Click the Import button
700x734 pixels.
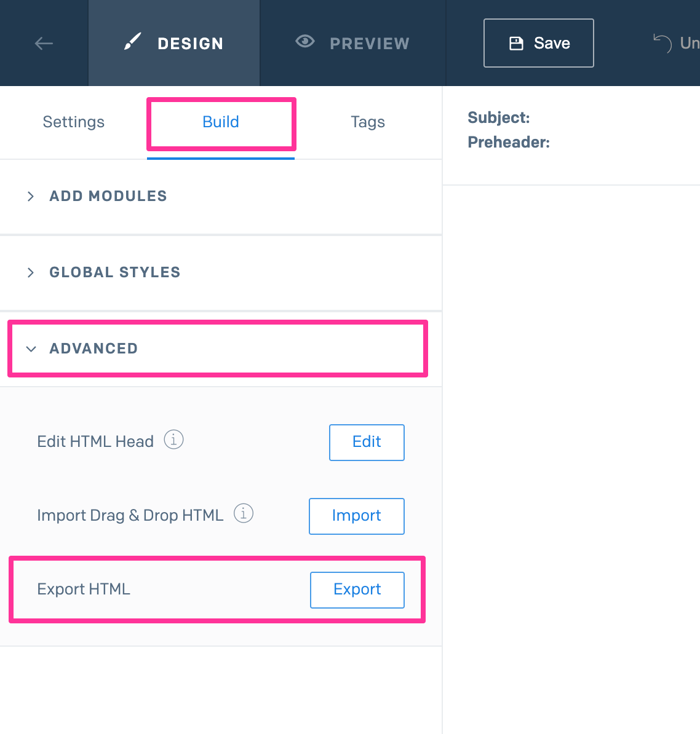357,516
